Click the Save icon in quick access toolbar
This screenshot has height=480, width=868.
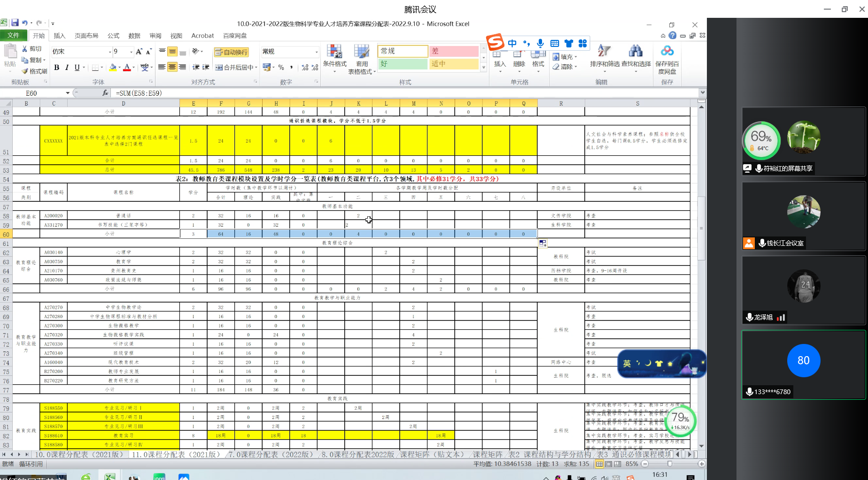[15, 23]
